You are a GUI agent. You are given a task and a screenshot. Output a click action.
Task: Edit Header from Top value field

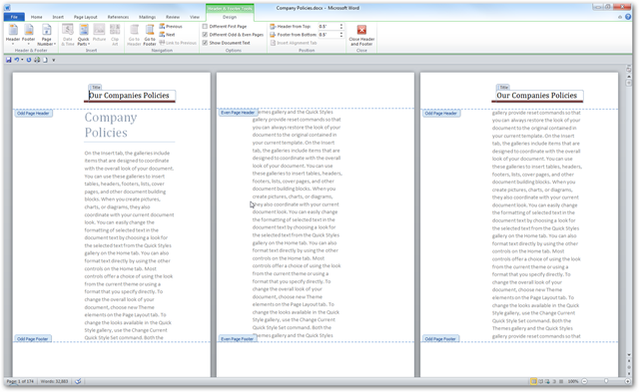(328, 26)
